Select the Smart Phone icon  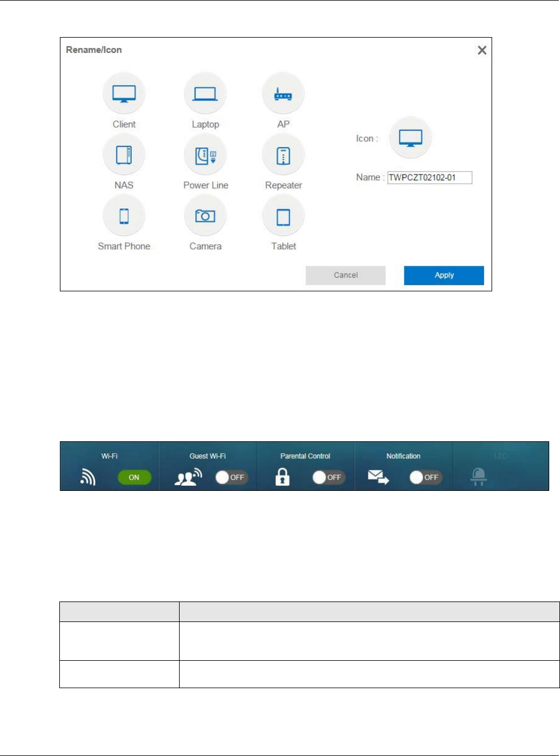tap(124, 216)
